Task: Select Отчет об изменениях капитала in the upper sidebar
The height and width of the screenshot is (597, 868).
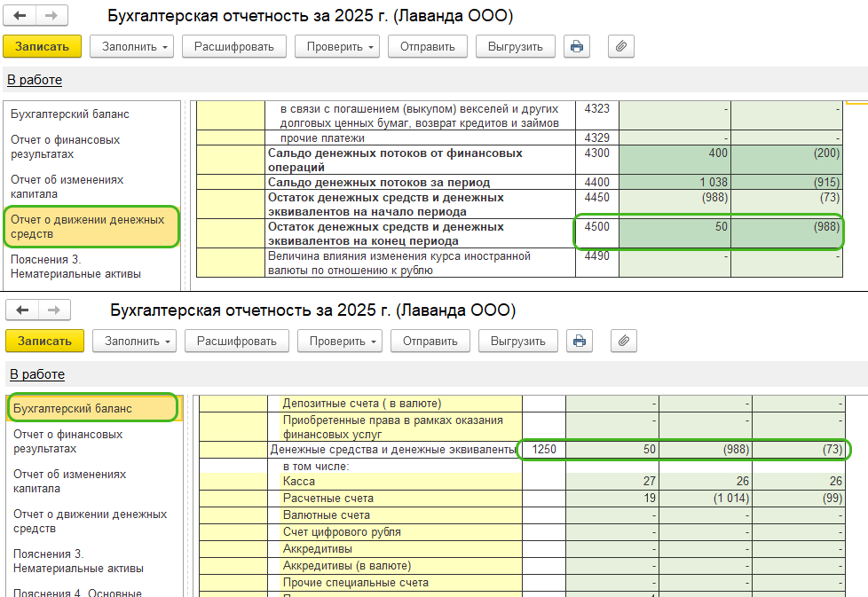Action: [x=67, y=186]
